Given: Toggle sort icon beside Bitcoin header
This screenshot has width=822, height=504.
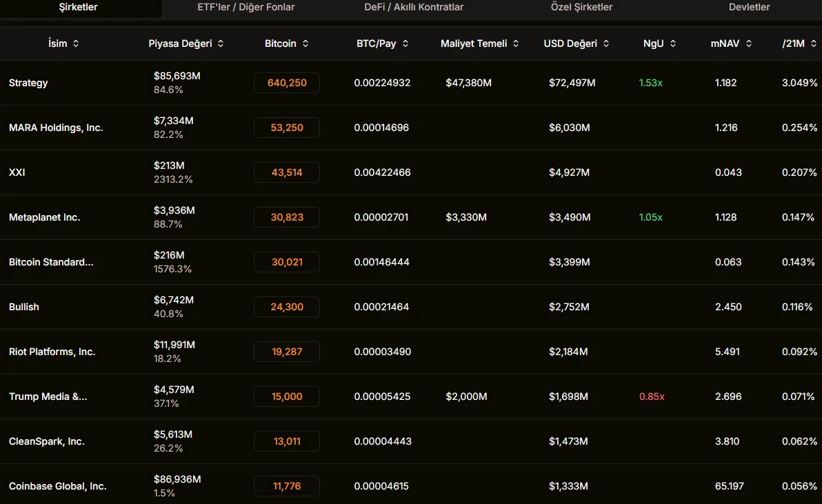Looking at the screenshot, I should point(305,43).
